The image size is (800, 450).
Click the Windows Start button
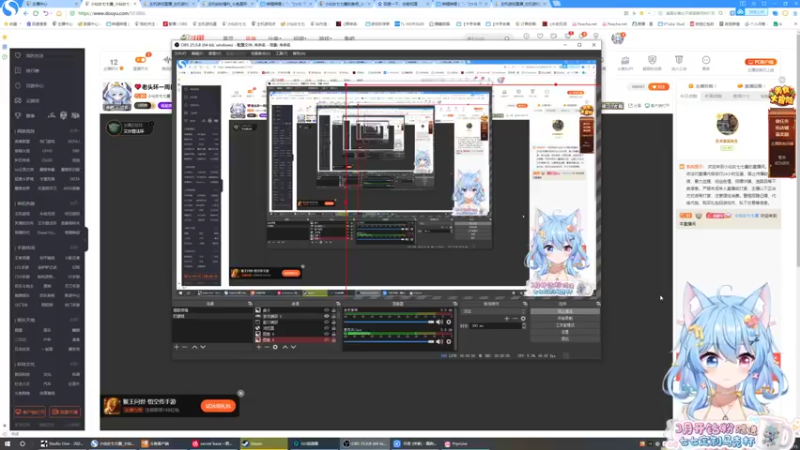click(x=7, y=443)
